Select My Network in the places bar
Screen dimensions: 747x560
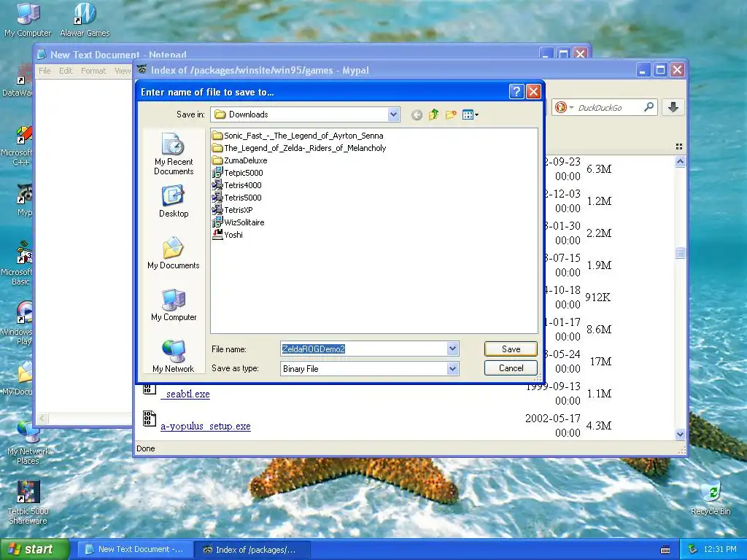[x=174, y=356]
